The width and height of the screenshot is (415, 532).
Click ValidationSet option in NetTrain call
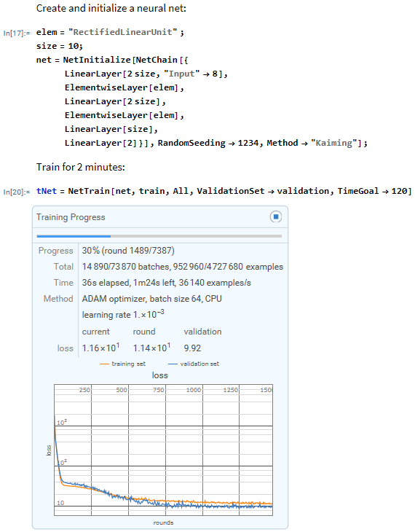tap(231, 191)
